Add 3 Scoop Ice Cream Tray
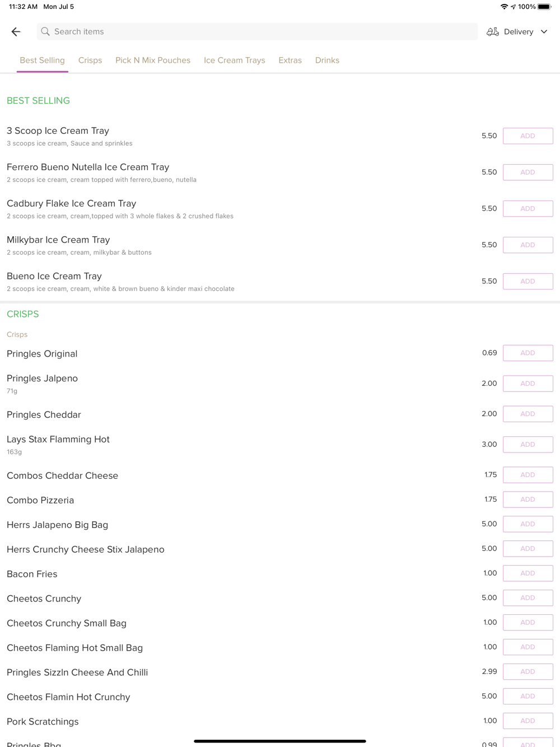Screen dimensions: 560x747 528,136
